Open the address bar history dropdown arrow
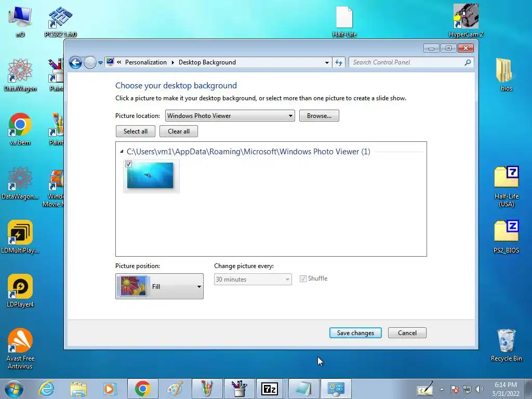532x399 pixels. tap(327, 62)
